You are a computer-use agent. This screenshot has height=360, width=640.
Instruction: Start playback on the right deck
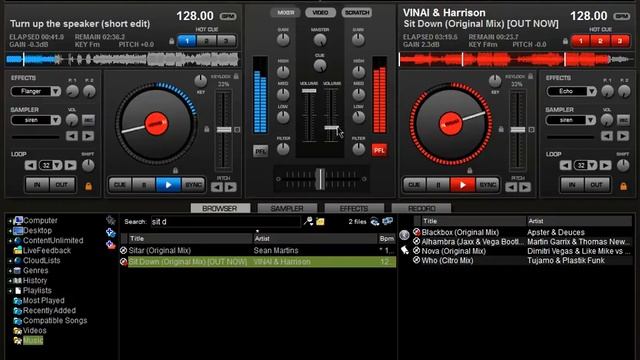(x=462, y=185)
